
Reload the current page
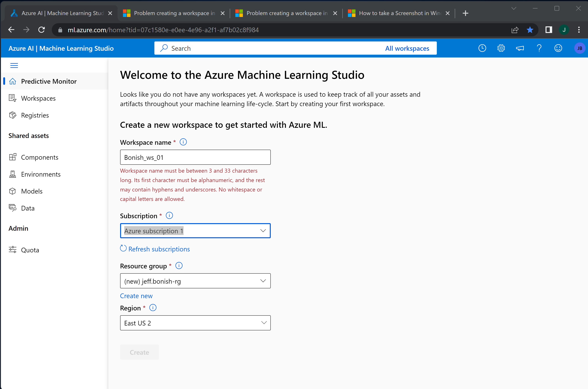[x=42, y=30]
